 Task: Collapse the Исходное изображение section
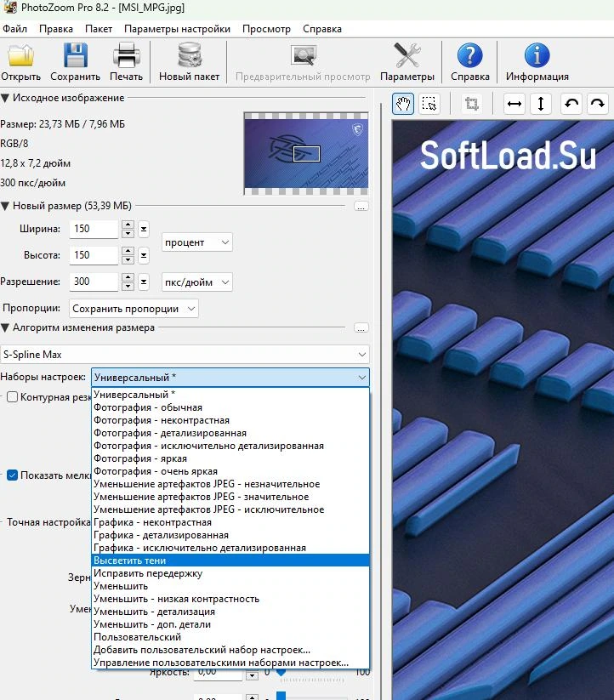click(5, 98)
